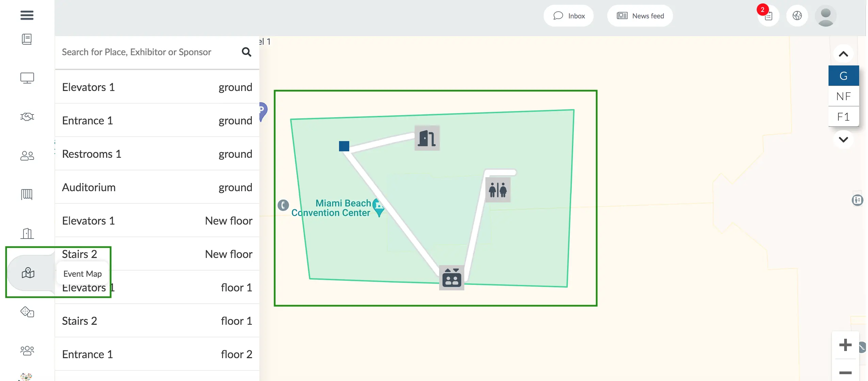Expand the floor levels panel upward
The height and width of the screenshot is (381, 868).
[843, 54]
